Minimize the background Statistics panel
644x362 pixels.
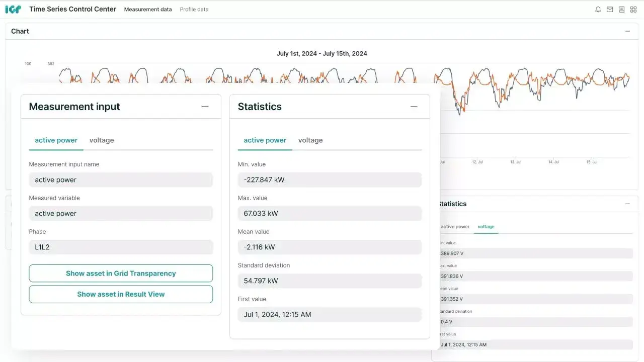tap(627, 204)
